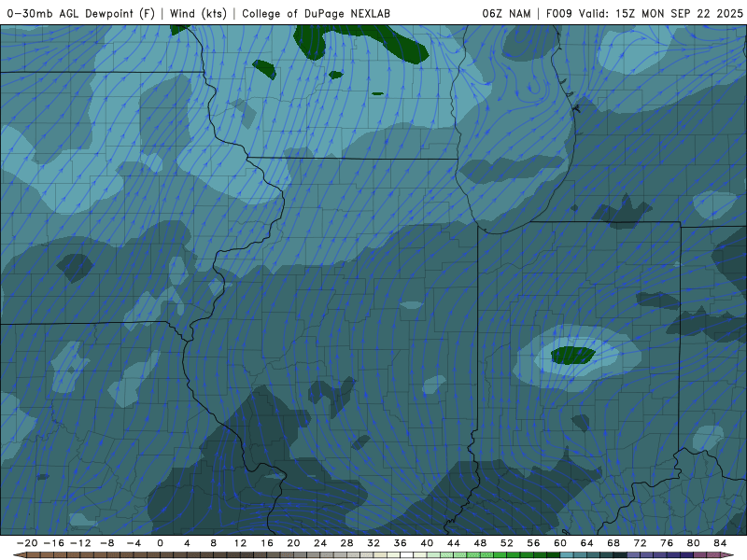
Task: Click the 56 label on the dewpoint legend
Action: (533, 543)
